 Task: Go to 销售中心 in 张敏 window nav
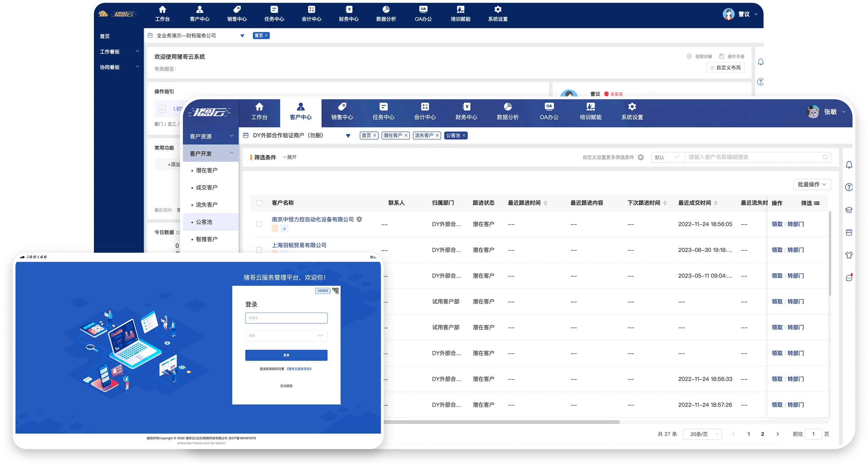coord(342,112)
